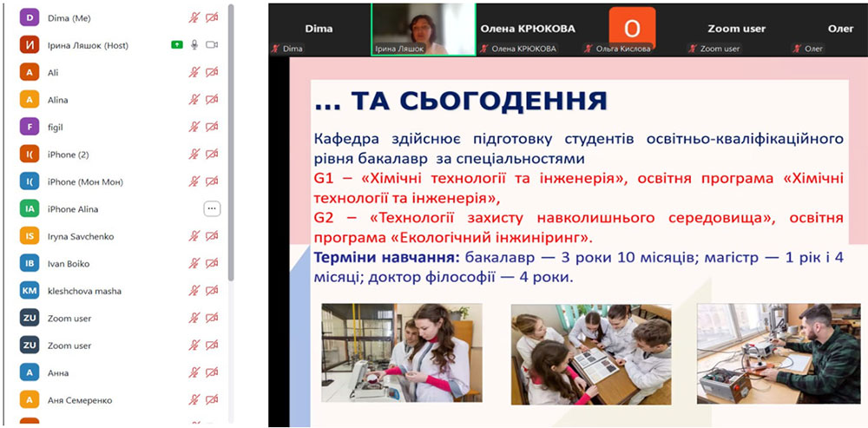Click the camera-off icon in Ali's row
The image size is (868, 428).
pos(212,72)
